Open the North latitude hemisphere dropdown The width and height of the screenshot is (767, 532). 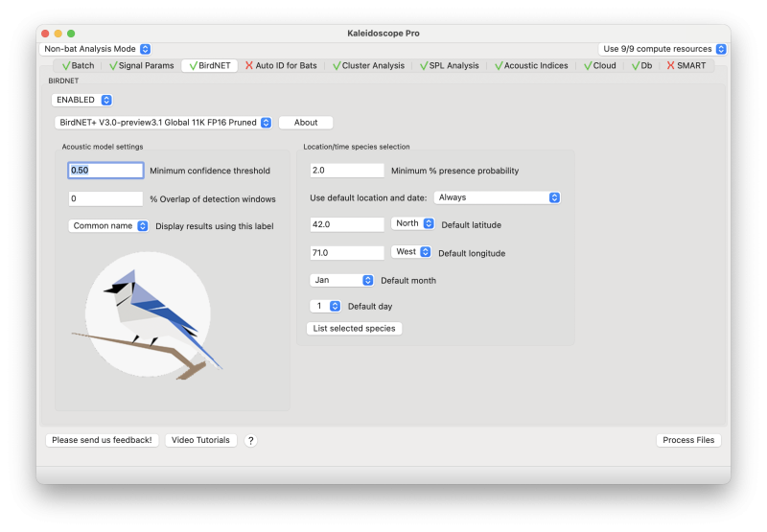[x=413, y=223]
